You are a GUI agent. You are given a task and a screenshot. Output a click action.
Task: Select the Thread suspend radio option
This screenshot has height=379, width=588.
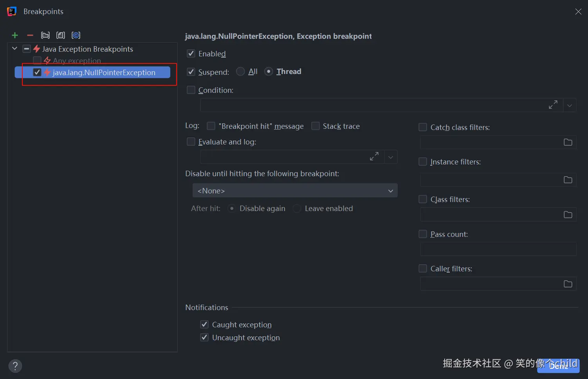(269, 72)
